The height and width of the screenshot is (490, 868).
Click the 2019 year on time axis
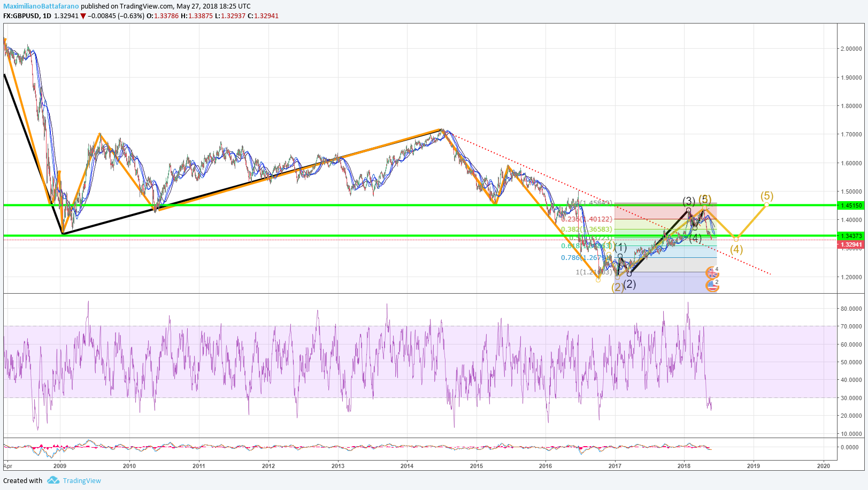click(x=754, y=466)
